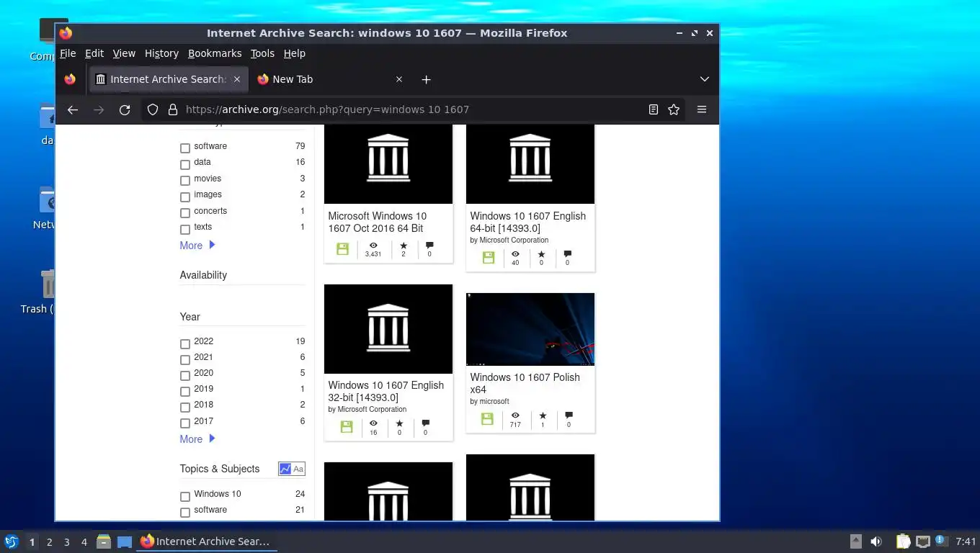Click reviews bubble under Microsoft Windows 10 1607 Oct 2016
Viewport: 980px width, 553px height.
429,246
